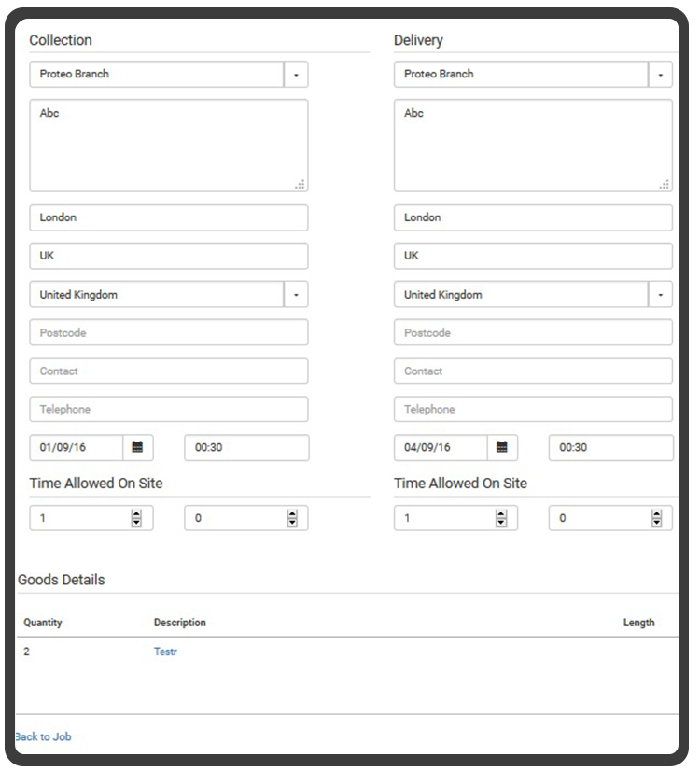
Task: Focus the Delivery Postcode field
Action: [533, 332]
